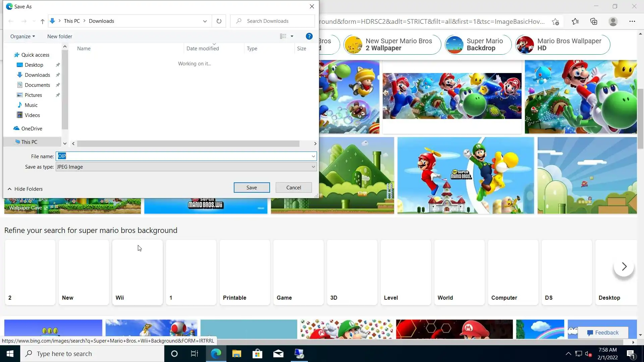
Task: Select the Super Mario Backdrop suggestion chip
Action: pos(478,45)
